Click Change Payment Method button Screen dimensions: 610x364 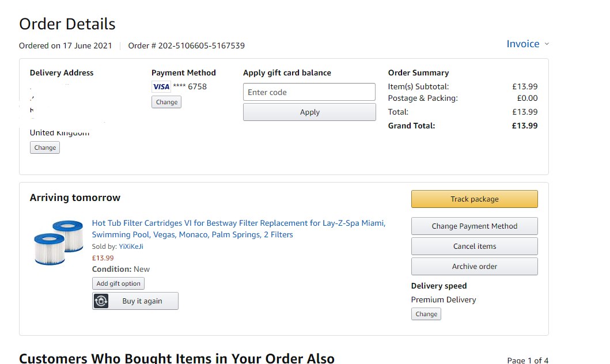(x=474, y=226)
